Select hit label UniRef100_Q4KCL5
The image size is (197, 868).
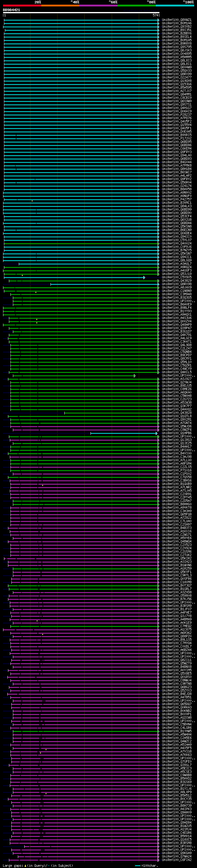pyautogui.click(x=177, y=372)
